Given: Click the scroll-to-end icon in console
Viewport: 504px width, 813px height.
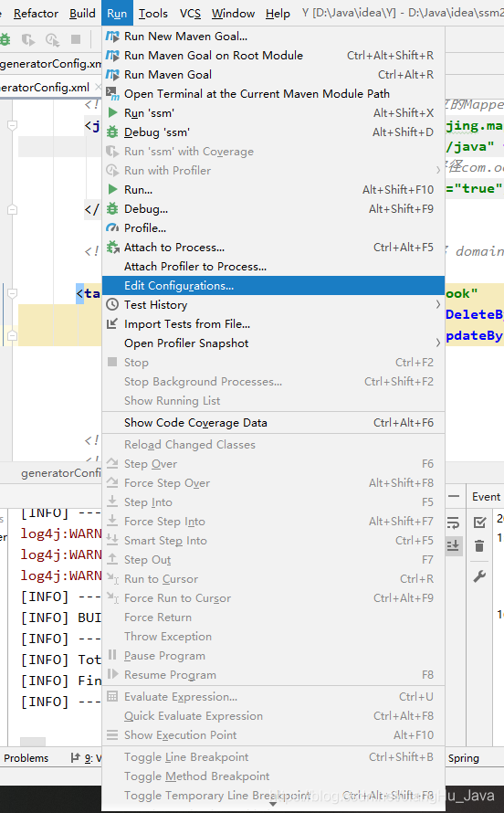Looking at the screenshot, I should click(453, 545).
